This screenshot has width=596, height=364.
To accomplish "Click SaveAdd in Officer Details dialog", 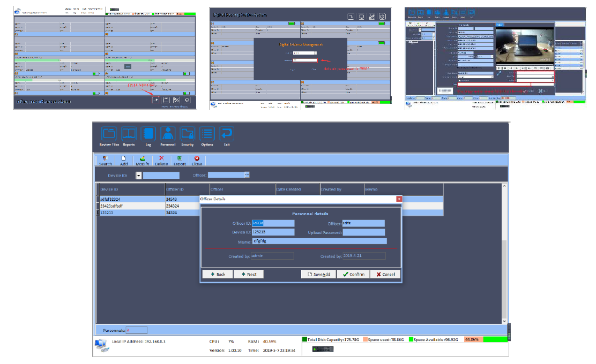I will click(x=319, y=274).
